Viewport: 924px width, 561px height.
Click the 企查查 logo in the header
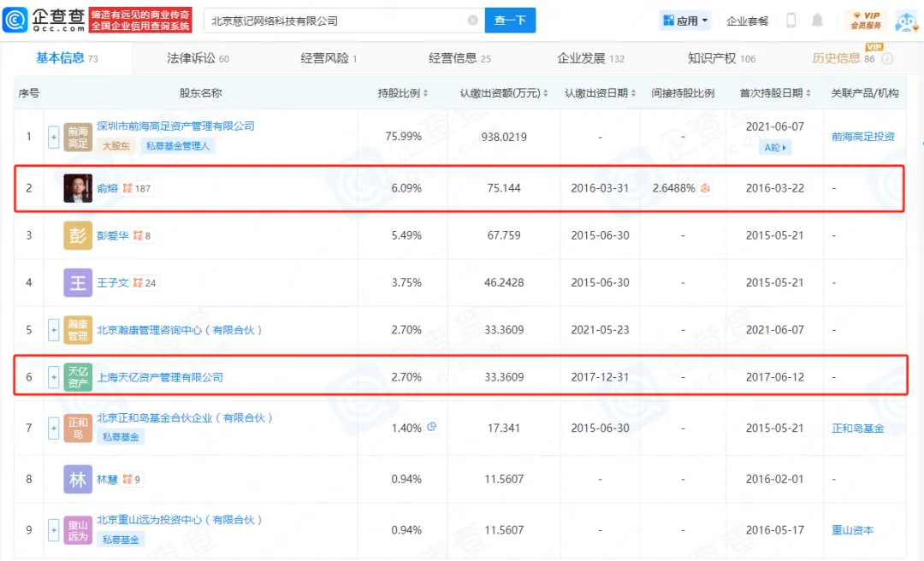click(43, 20)
